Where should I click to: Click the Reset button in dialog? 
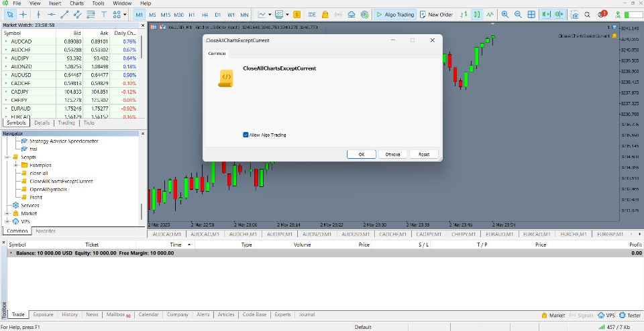424,154
